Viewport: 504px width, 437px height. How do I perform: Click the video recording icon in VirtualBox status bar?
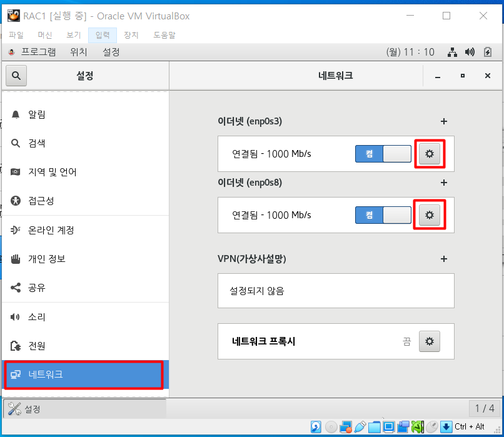(403, 427)
